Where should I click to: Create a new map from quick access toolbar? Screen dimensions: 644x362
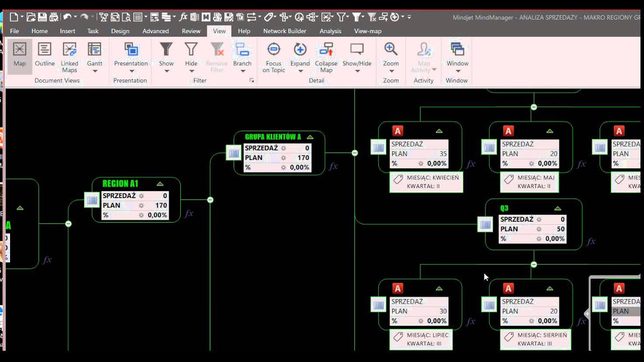point(14,17)
